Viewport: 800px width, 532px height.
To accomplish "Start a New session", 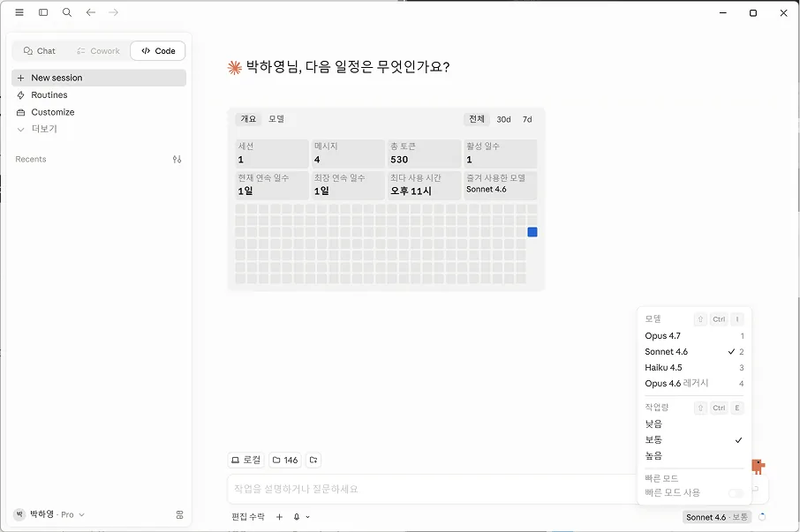I will [99, 78].
